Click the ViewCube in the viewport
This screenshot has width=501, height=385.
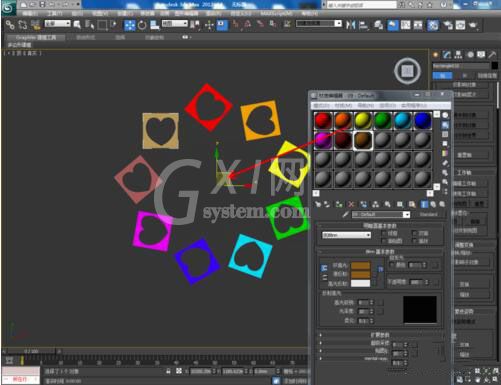coord(407,71)
